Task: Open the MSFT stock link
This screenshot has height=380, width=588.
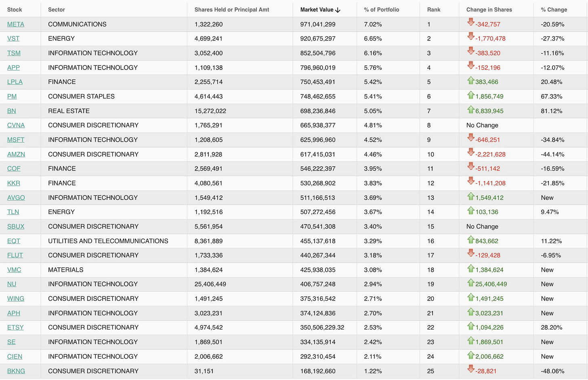Action: [16, 140]
